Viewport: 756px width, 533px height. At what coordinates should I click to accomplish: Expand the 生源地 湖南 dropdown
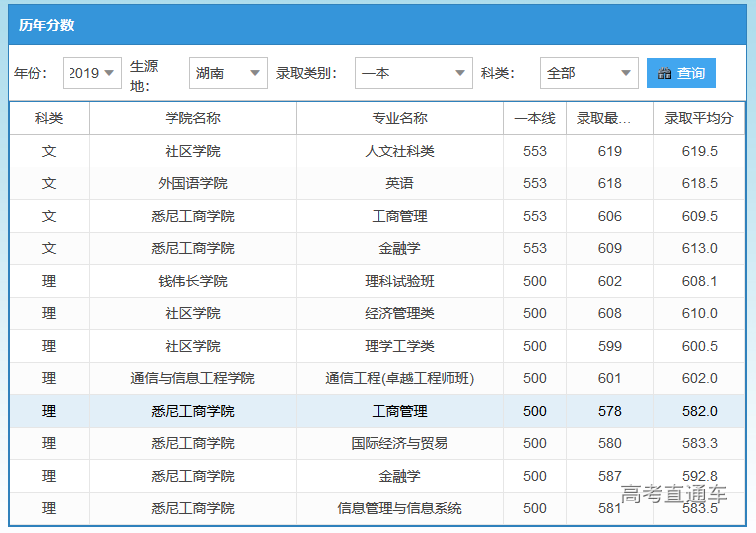click(228, 73)
